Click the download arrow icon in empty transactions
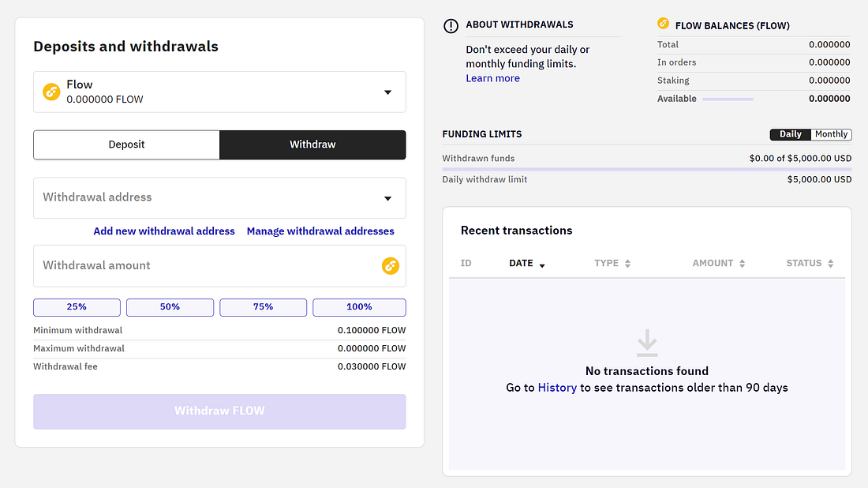This screenshot has width=868, height=488. click(x=647, y=343)
